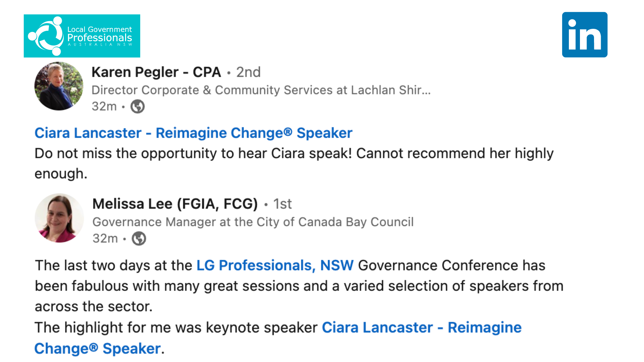Click the 32m timestamp on Karen's post
The height and width of the screenshot is (362, 644).
[x=104, y=107]
